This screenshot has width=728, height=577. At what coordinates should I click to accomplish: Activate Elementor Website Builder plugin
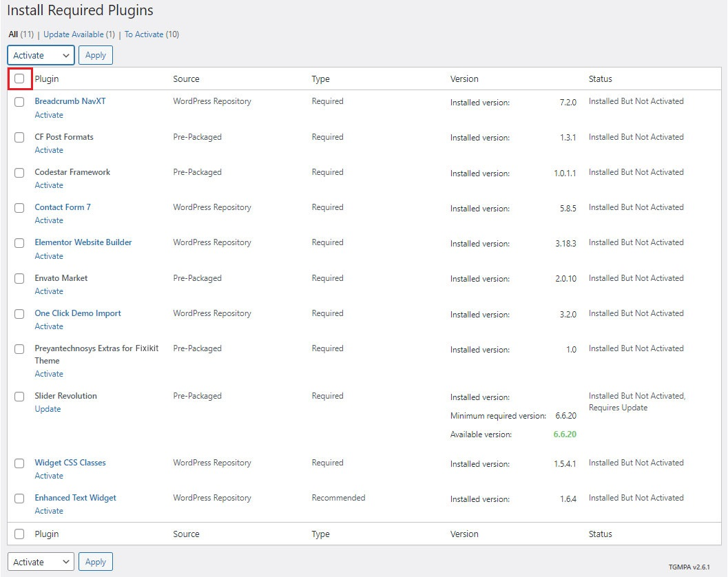pos(49,255)
